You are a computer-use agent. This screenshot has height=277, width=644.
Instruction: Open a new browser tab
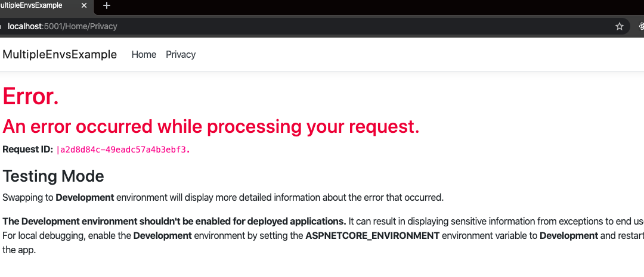(x=107, y=5)
